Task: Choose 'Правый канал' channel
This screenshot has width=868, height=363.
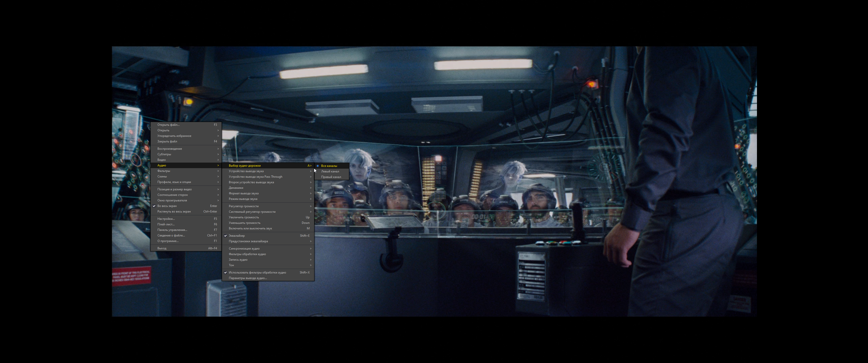Action: (331, 177)
